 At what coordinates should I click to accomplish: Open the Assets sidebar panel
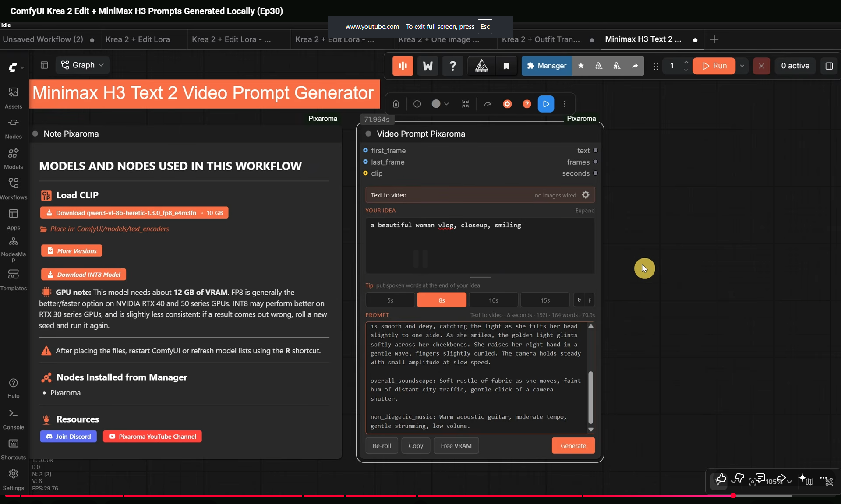tap(14, 98)
